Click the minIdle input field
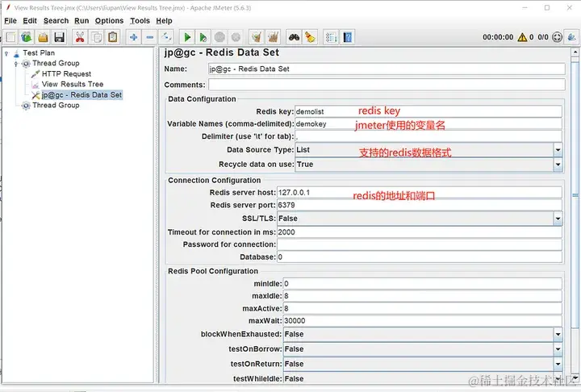Viewport: 581px width, 392px height. pos(422,284)
